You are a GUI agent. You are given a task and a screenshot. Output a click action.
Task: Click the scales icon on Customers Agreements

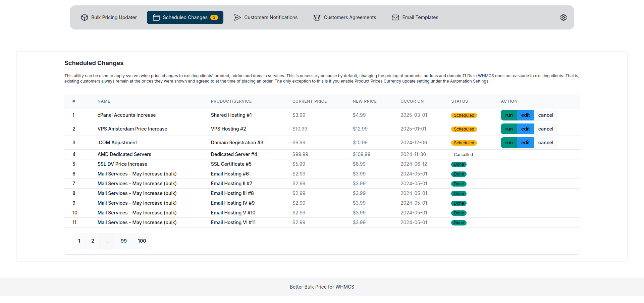[x=316, y=17]
